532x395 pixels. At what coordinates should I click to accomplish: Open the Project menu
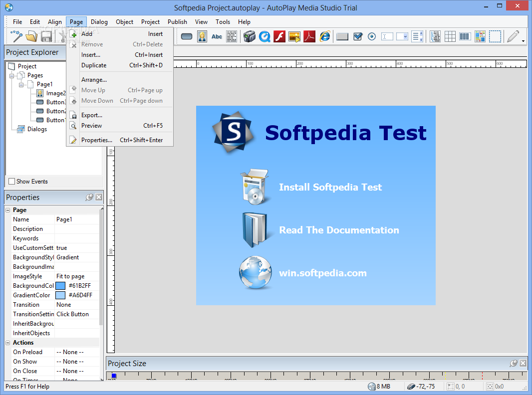click(x=150, y=22)
